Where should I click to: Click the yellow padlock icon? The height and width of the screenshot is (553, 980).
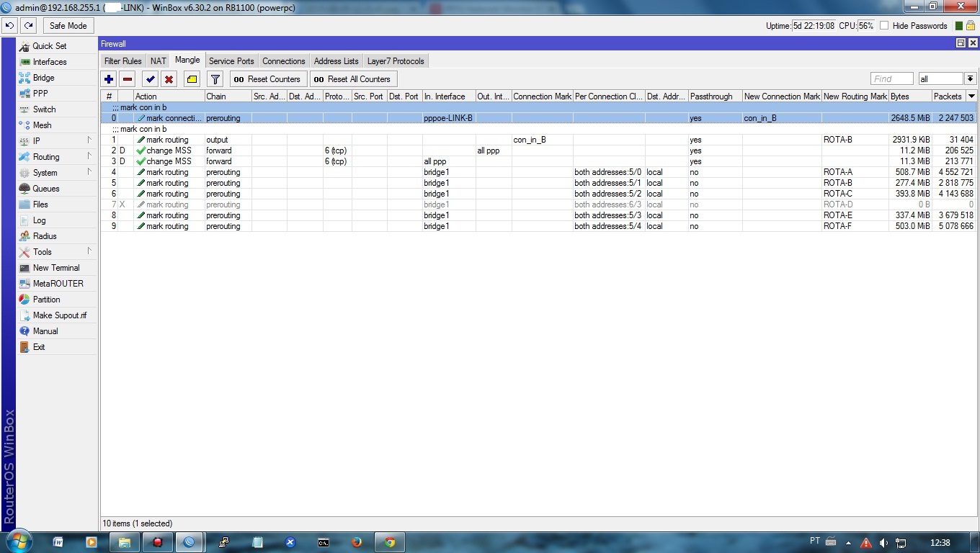(x=971, y=26)
